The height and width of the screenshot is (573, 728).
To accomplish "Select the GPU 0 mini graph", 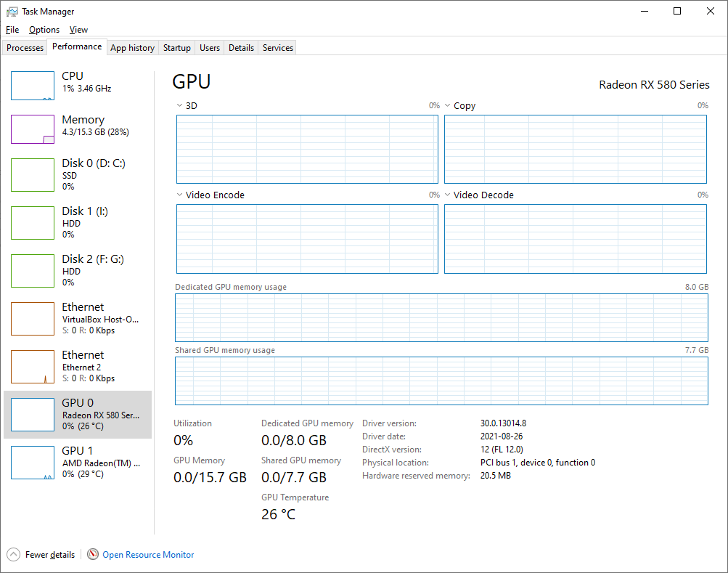I will pos(33,414).
